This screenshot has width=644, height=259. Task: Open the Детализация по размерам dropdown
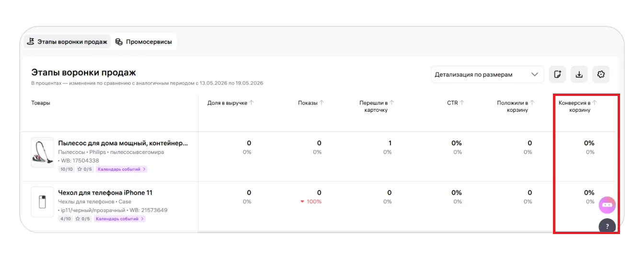tap(487, 74)
